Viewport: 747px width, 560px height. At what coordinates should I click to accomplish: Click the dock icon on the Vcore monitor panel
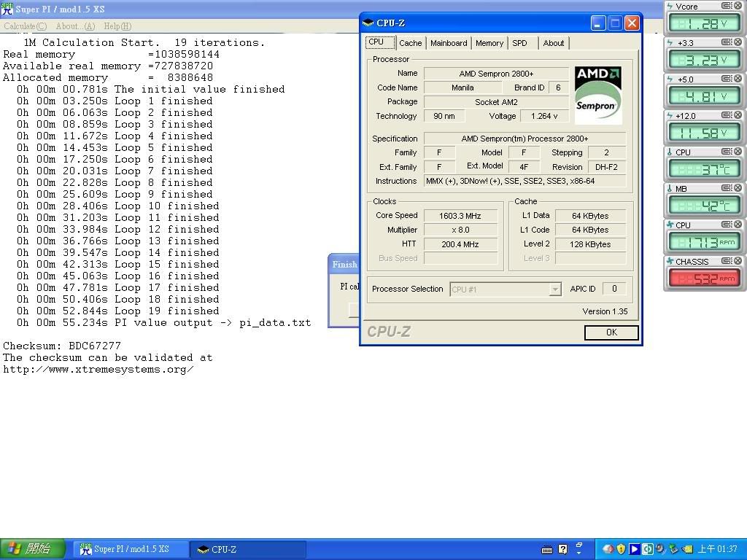(727, 6)
